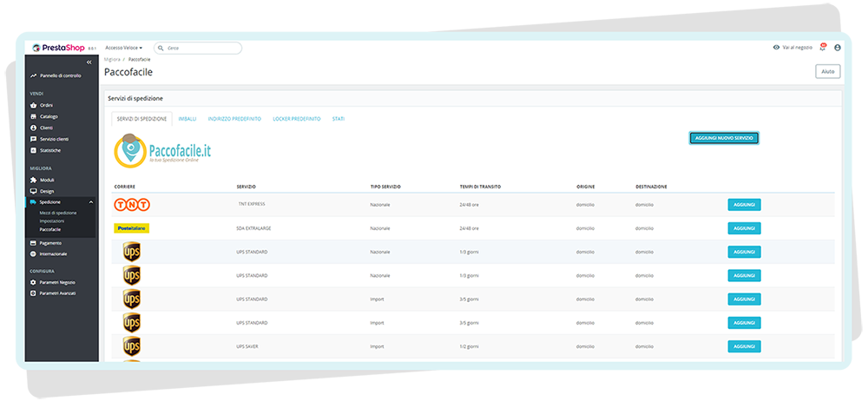
Task: Click Migliora breadcrumb link
Action: (112, 59)
